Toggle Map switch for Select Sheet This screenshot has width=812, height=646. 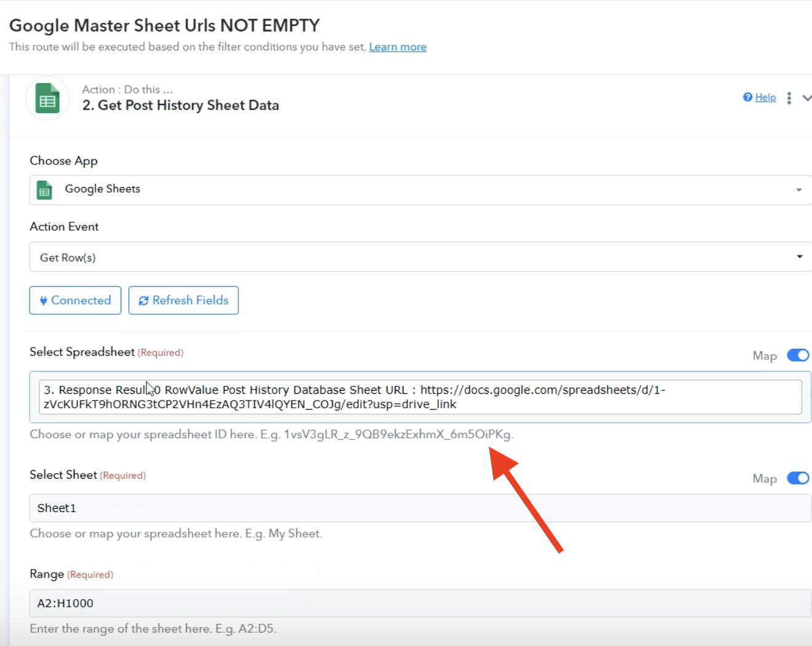tap(798, 478)
